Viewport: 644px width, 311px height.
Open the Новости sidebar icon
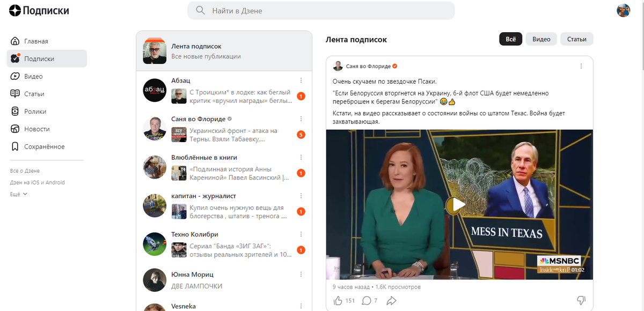pyautogui.click(x=15, y=129)
